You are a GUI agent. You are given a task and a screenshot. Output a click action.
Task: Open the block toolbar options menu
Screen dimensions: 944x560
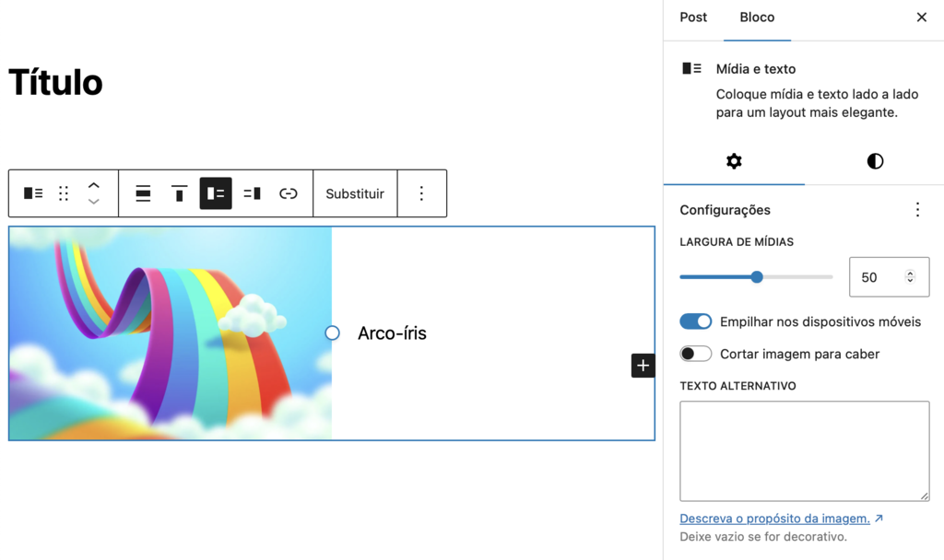coord(421,193)
